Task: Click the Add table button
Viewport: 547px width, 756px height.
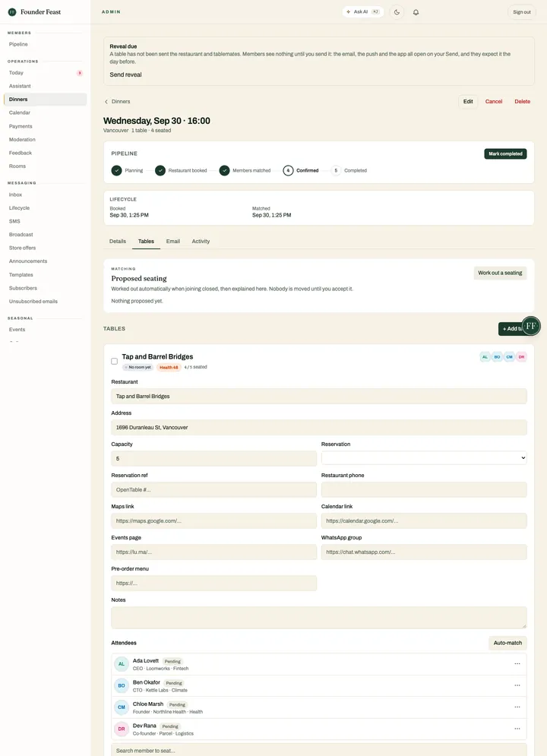Action: coord(512,329)
